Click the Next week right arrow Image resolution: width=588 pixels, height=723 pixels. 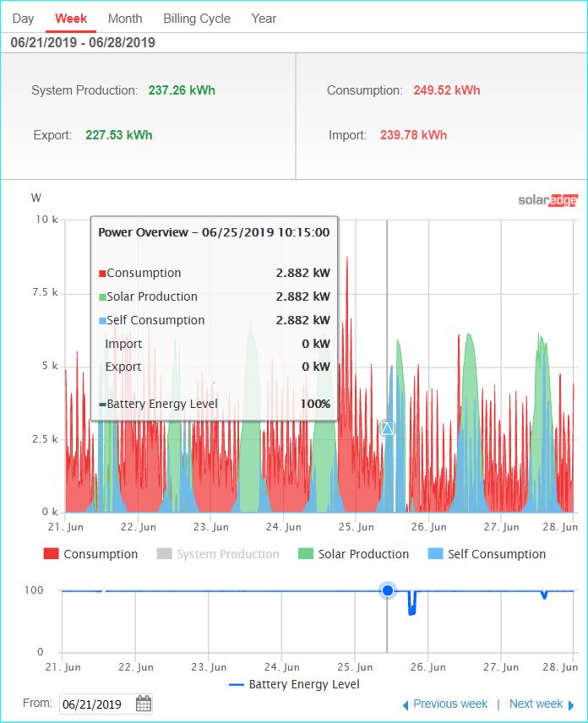[571, 705]
